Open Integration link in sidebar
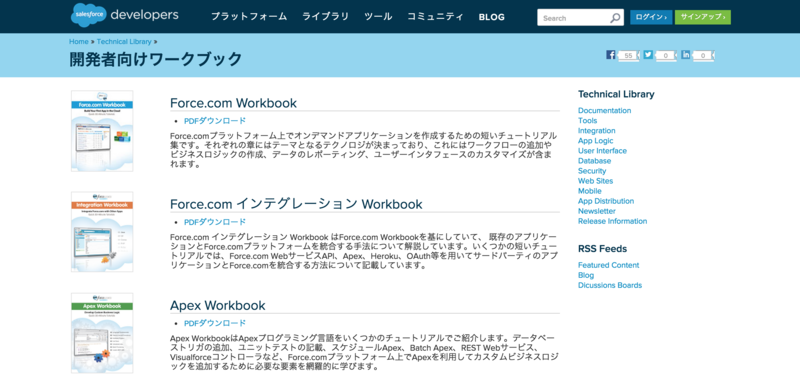The height and width of the screenshot is (389, 800). click(596, 131)
